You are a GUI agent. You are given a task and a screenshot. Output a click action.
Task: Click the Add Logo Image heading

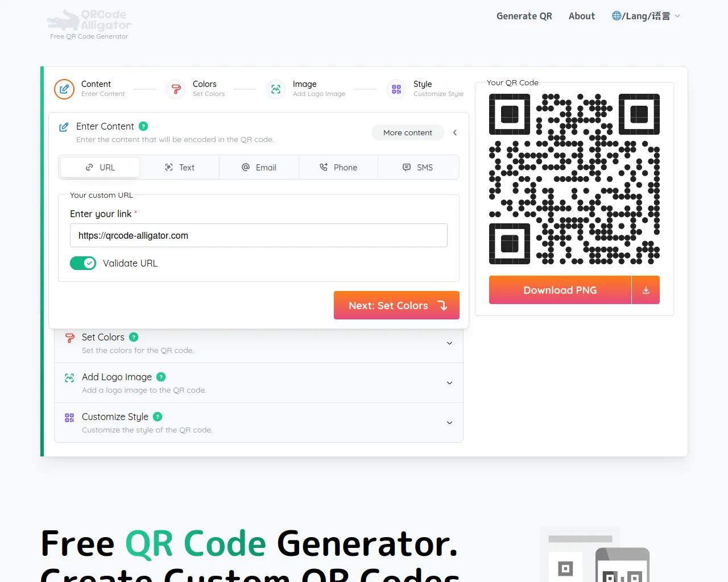tap(117, 377)
